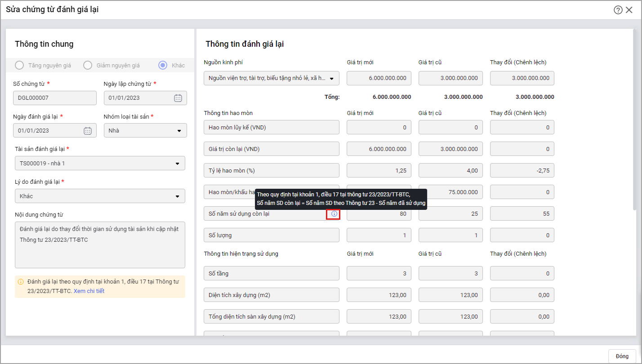
Task: Click the Số chứng từ field
Action: tap(55, 98)
